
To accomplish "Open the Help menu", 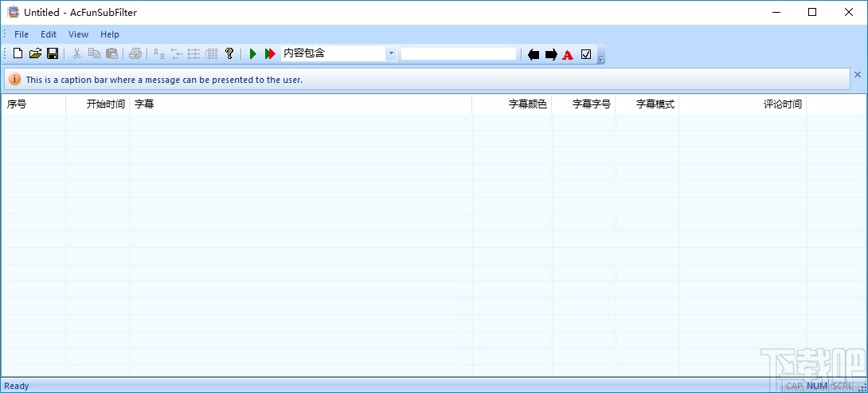I will point(110,34).
